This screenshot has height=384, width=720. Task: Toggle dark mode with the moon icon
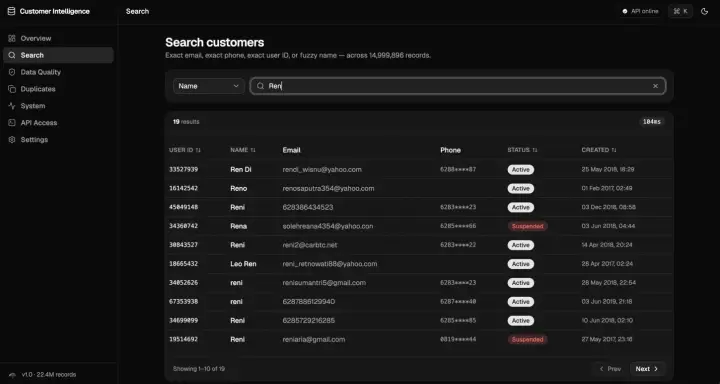click(704, 11)
